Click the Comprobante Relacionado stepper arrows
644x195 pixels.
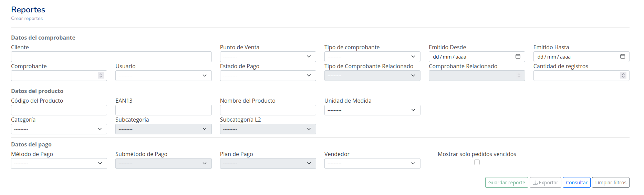pos(519,75)
